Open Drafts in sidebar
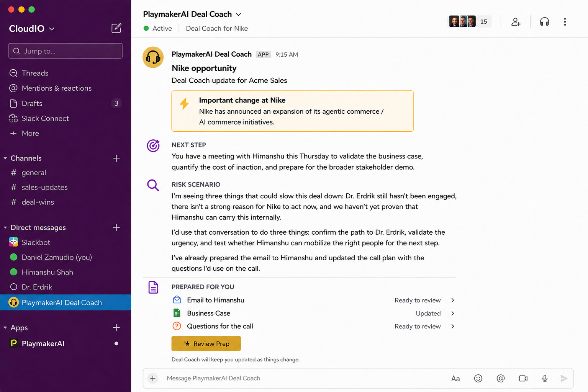588x392 pixels. click(x=66, y=103)
